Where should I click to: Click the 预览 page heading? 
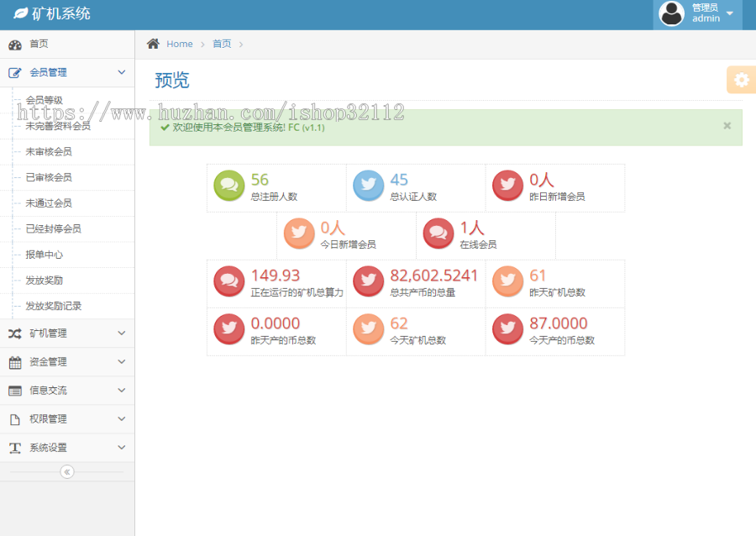[x=172, y=80]
